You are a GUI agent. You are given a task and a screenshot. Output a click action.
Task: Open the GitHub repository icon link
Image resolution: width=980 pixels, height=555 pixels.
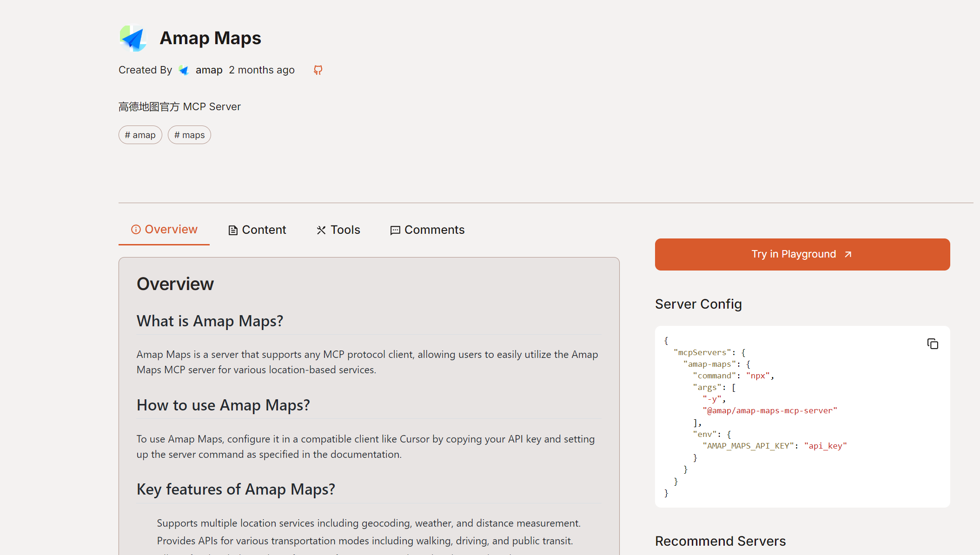pyautogui.click(x=318, y=70)
